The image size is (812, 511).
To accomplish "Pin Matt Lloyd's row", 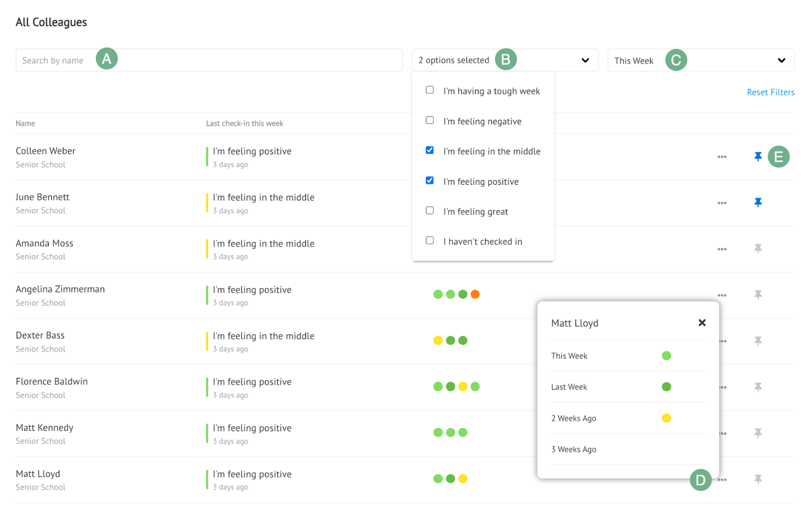I will tap(758, 480).
